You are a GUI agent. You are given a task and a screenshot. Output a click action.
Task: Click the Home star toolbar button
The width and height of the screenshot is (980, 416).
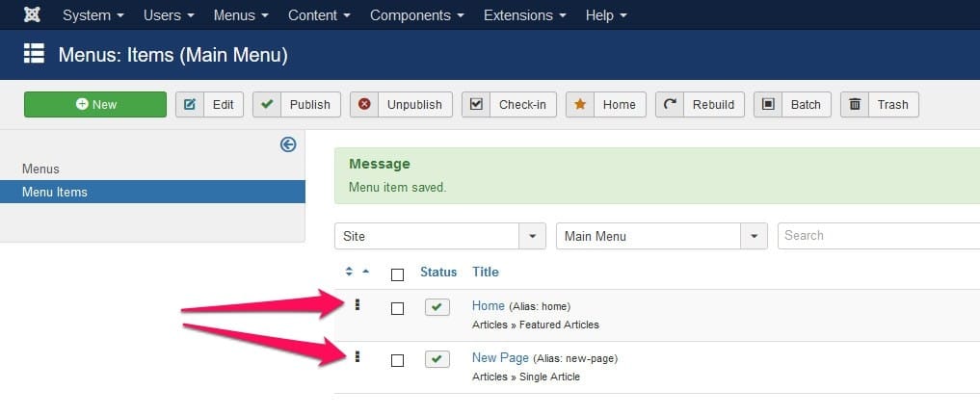(x=605, y=104)
